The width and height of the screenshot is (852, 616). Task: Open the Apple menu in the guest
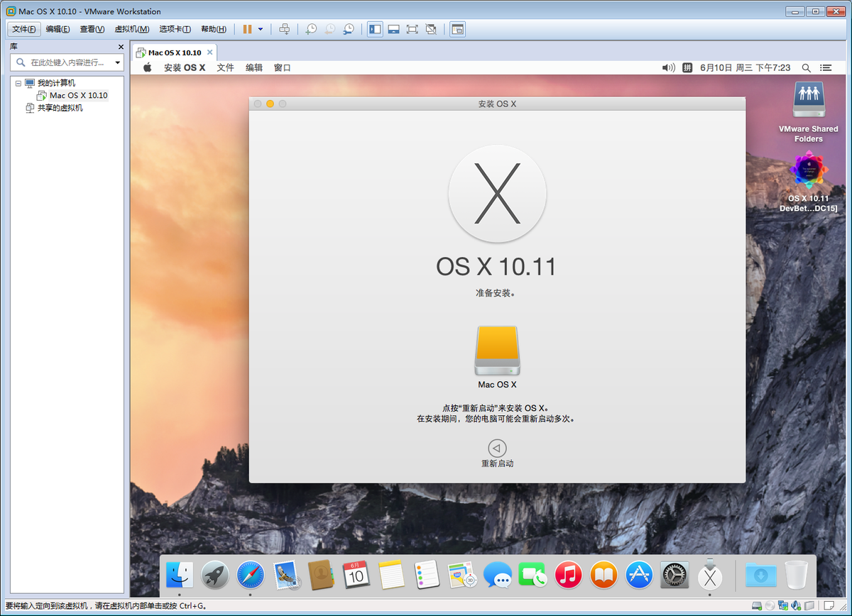(148, 67)
